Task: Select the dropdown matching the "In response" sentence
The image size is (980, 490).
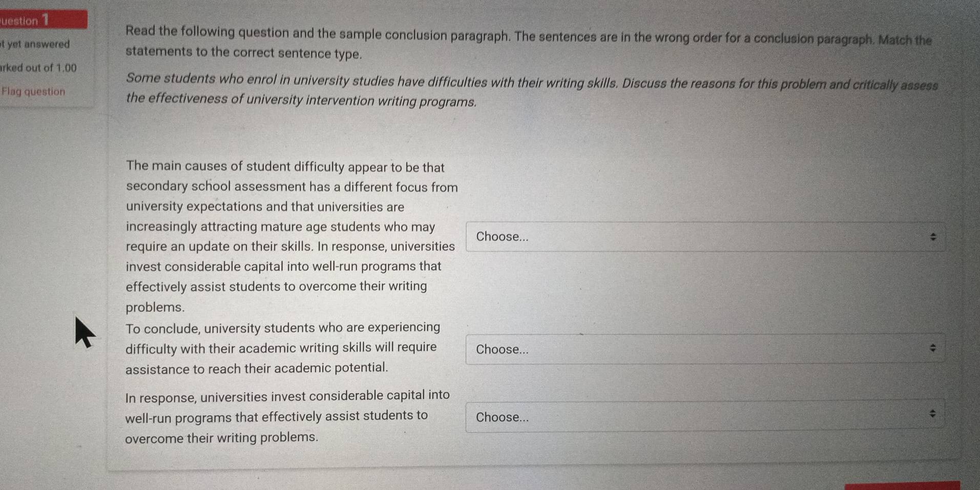Action: (702, 417)
